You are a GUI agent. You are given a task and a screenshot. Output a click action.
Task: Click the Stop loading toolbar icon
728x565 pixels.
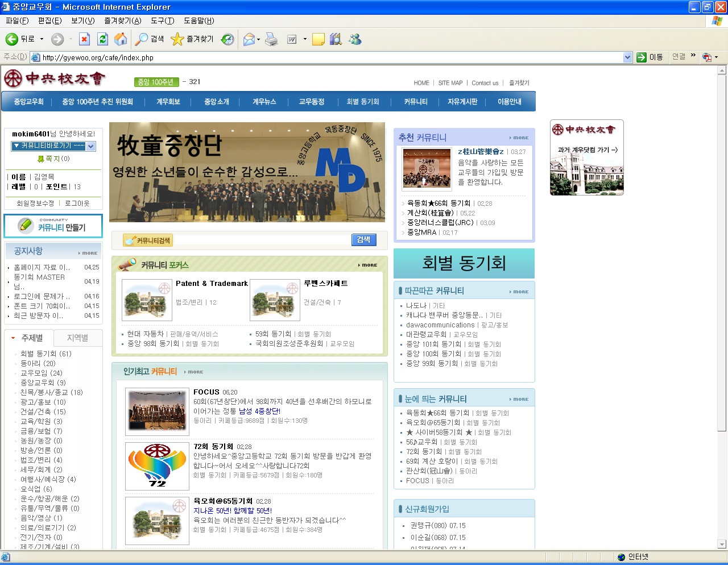84,39
